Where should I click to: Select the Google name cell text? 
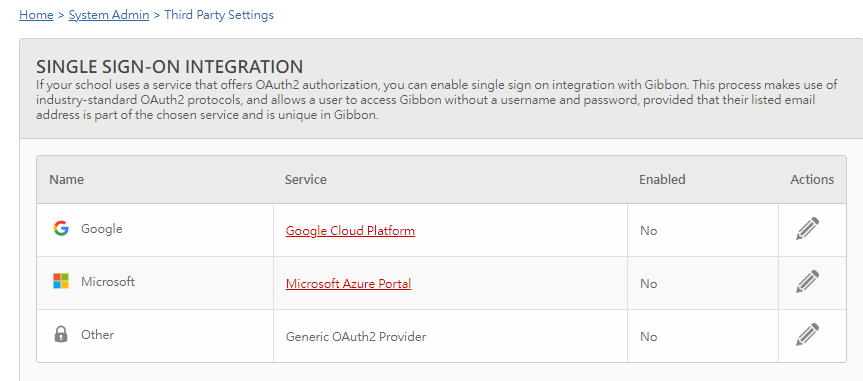tap(102, 228)
